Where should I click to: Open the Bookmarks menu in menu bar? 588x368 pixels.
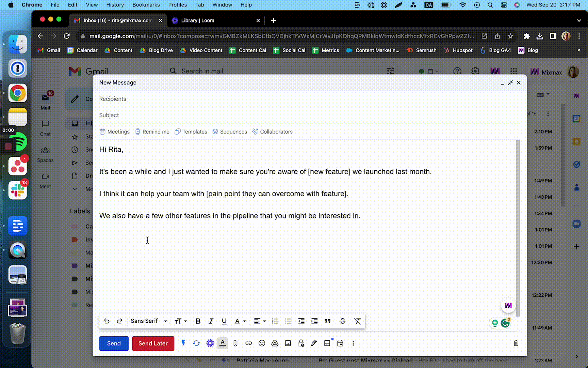point(146,5)
